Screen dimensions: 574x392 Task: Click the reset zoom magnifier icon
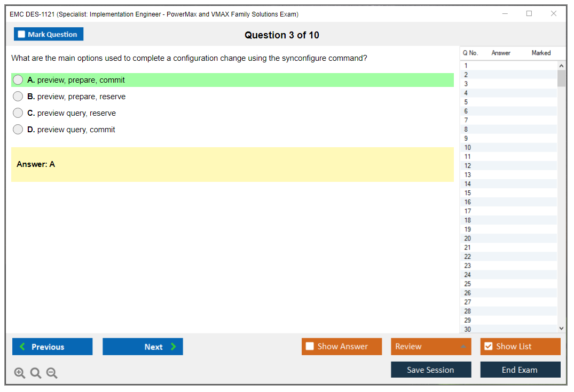click(36, 373)
